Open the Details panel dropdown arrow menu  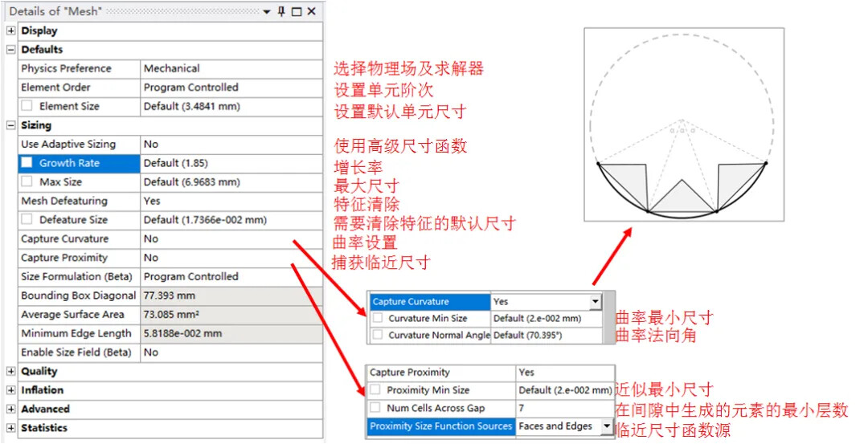click(x=267, y=11)
